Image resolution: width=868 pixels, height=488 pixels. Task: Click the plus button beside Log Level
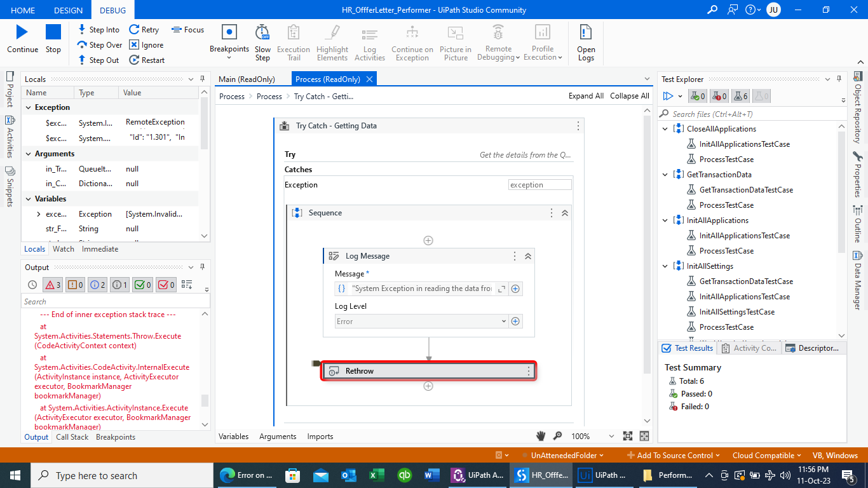(x=516, y=322)
